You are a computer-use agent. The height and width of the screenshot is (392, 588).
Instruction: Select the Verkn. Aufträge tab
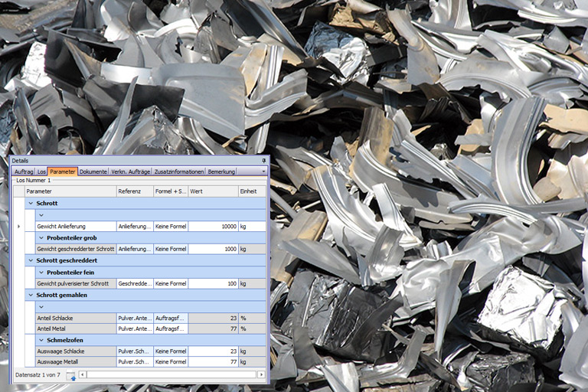click(x=130, y=171)
